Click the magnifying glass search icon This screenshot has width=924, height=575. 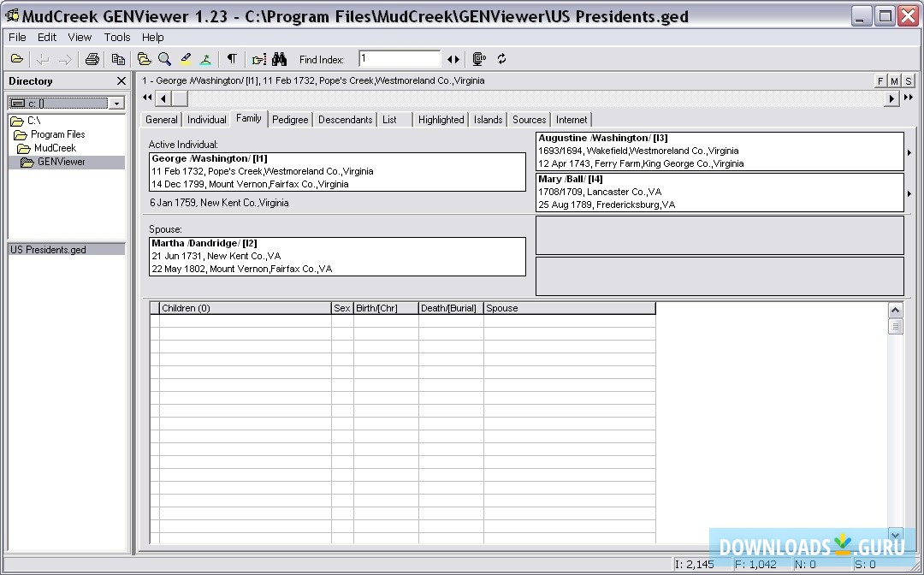tap(164, 59)
